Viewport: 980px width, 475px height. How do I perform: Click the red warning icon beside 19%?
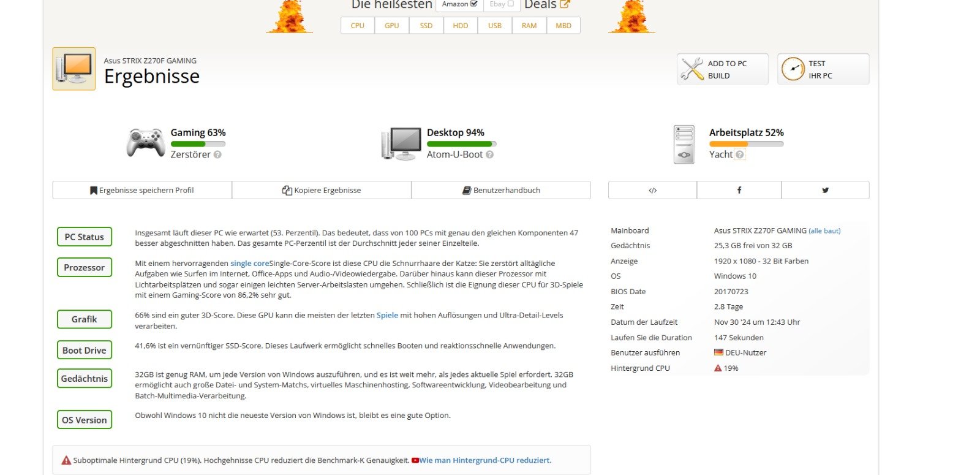[718, 368]
